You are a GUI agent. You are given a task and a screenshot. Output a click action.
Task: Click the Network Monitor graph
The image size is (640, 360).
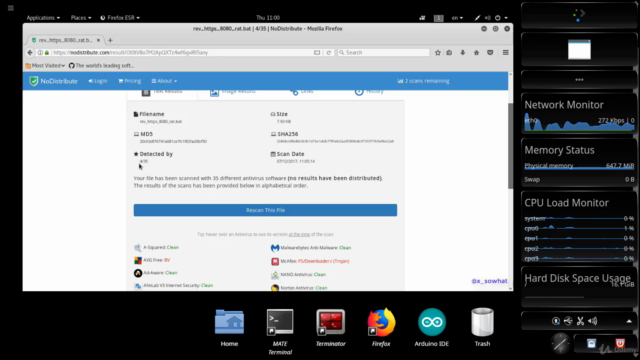click(579, 122)
